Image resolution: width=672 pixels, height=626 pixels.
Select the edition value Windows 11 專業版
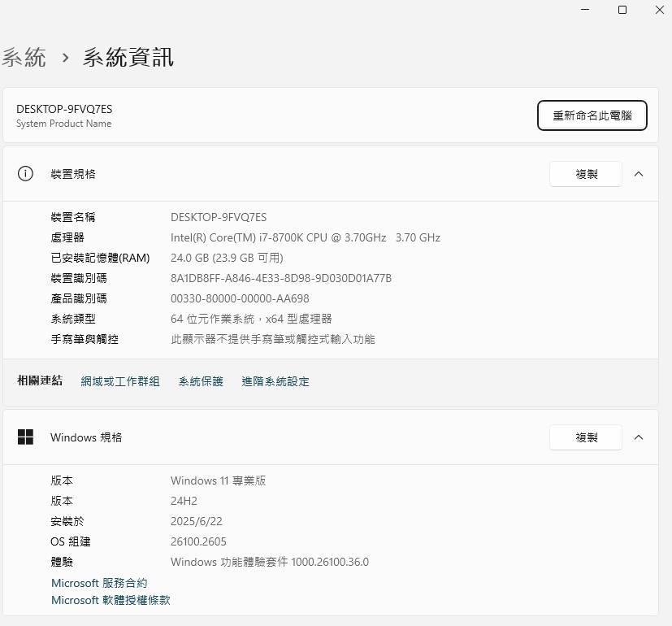click(x=218, y=480)
